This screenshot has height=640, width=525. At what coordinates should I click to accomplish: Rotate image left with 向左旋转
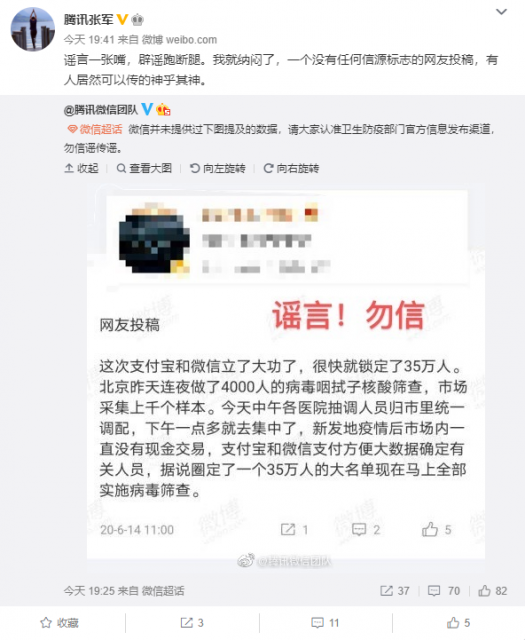(218, 168)
